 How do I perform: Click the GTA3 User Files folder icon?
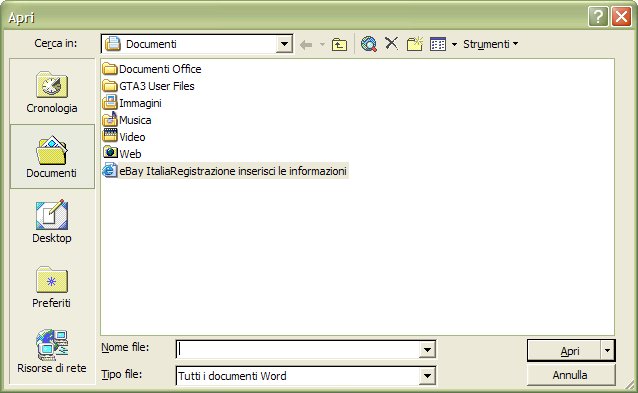[110, 86]
